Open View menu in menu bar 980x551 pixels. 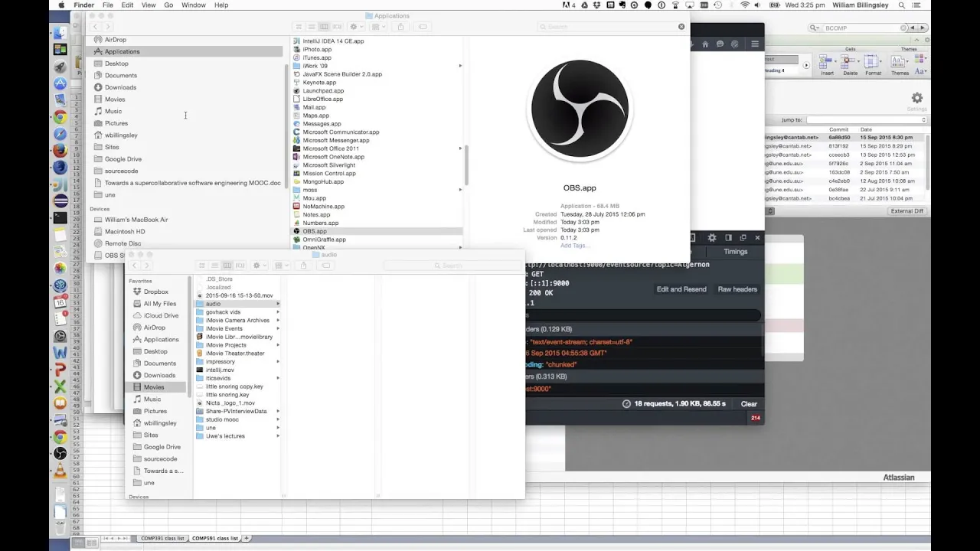(x=149, y=5)
